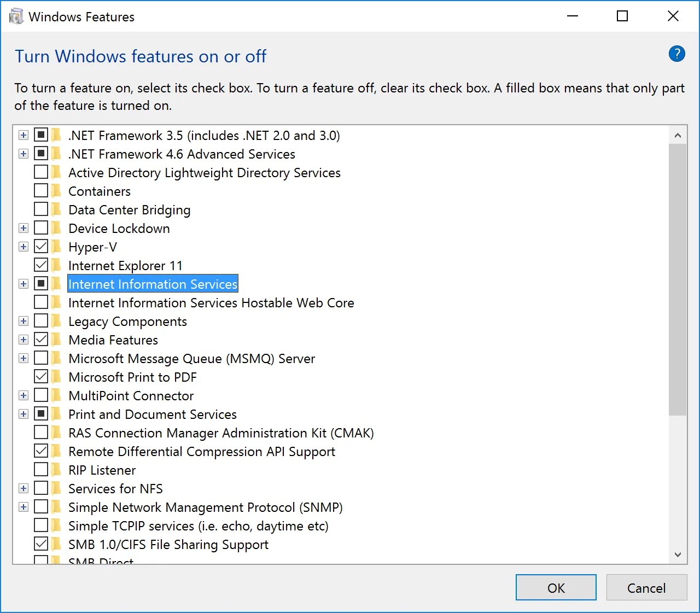This screenshot has width=700, height=613.
Task: Select .NET Framework 4.6 Advanced Services label
Action: [182, 154]
